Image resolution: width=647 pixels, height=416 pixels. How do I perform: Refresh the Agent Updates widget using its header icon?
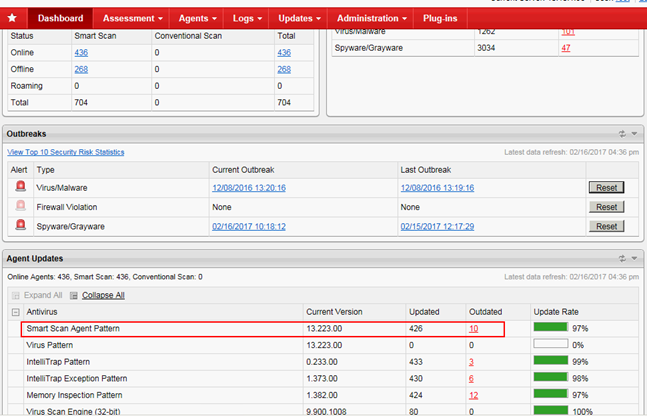pos(622,258)
